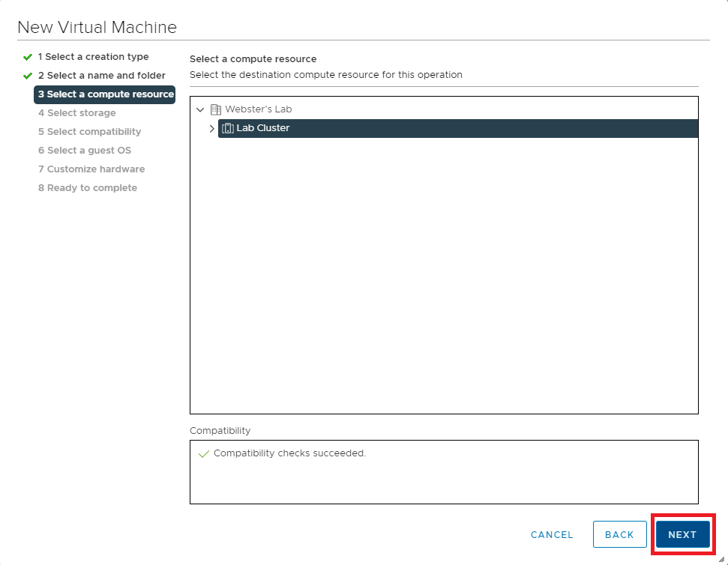Click the compatibility success checkmark icon

point(203,454)
